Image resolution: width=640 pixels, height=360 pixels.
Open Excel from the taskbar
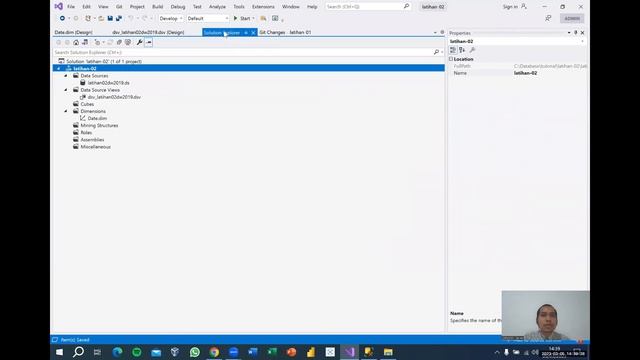tap(272, 352)
